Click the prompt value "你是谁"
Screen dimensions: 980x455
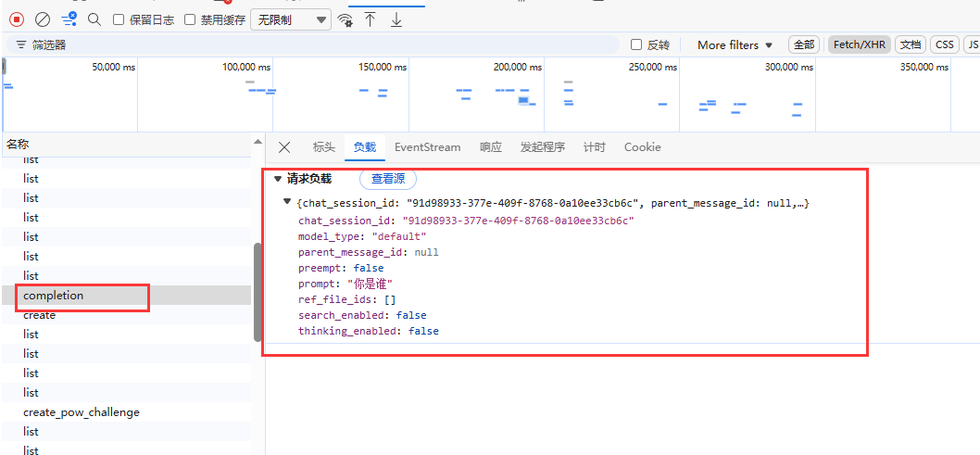(x=370, y=284)
